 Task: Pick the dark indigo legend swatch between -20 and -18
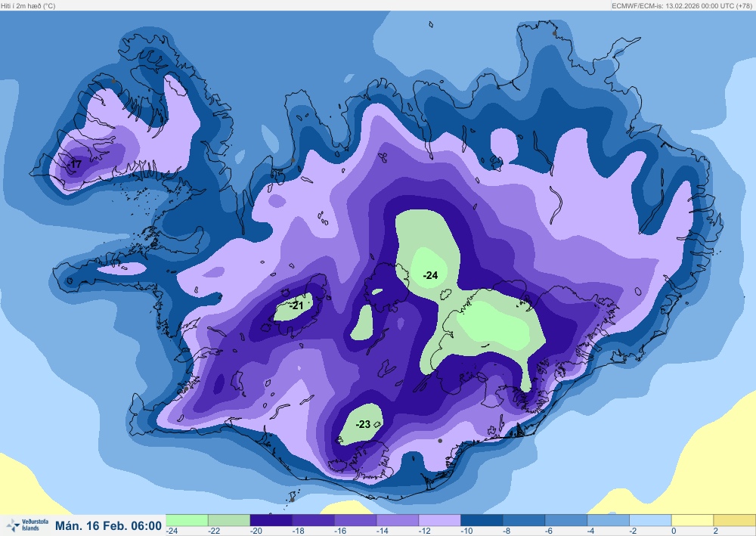click(271, 520)
